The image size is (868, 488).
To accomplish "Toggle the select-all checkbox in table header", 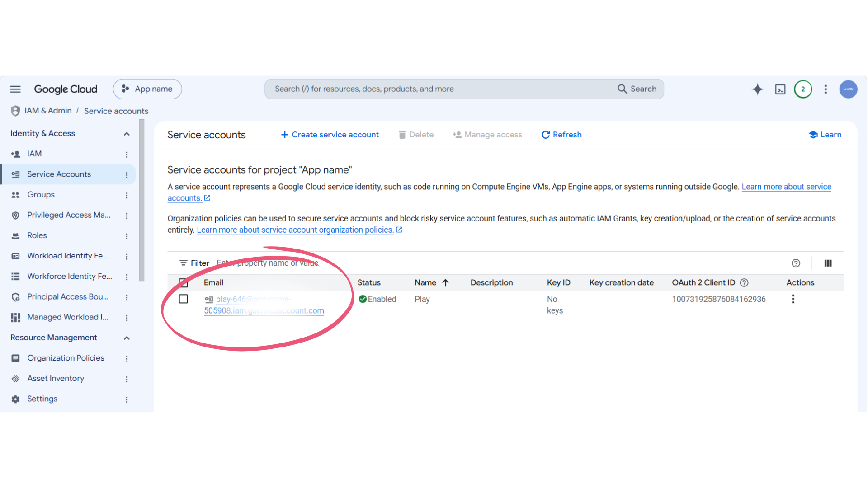I will click(x=184, y=283).
